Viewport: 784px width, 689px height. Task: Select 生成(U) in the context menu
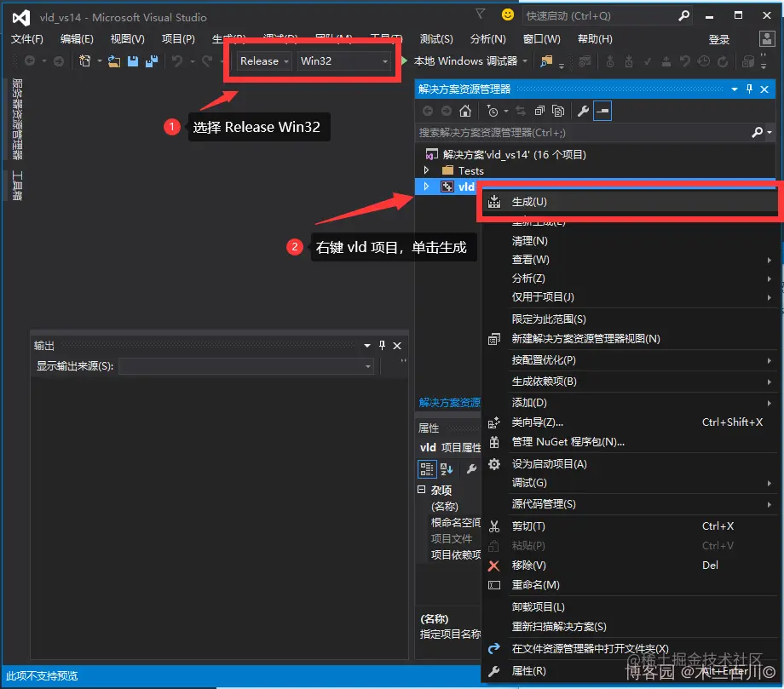tap(630, 202)
